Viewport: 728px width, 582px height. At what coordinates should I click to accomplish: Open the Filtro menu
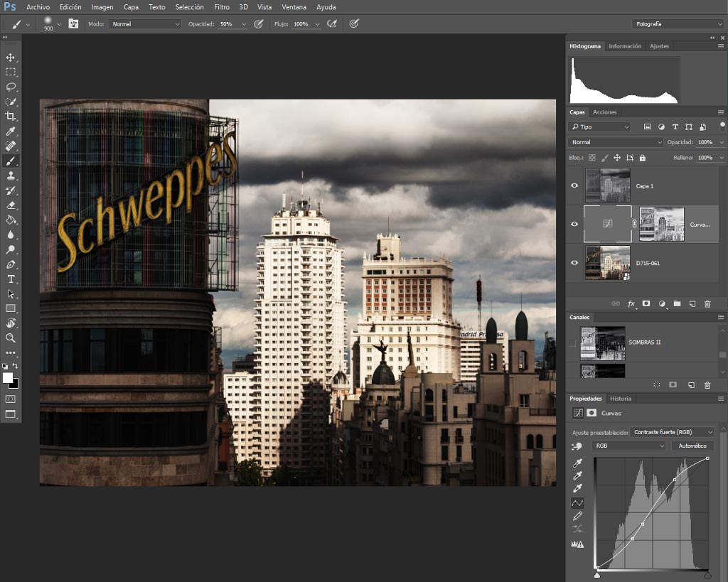tap(222, 7)
